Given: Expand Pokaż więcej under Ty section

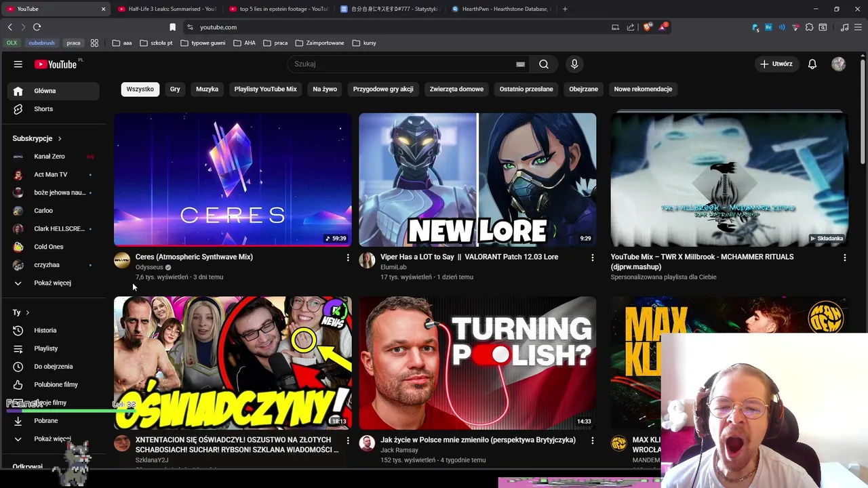Looking at the screenshot, I should tap(53, 439).
